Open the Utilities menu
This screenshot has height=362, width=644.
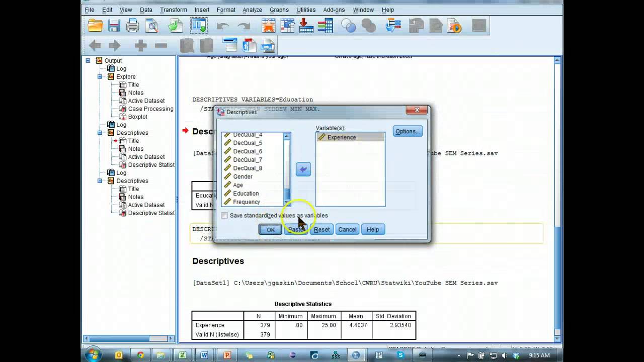(306, 10)
